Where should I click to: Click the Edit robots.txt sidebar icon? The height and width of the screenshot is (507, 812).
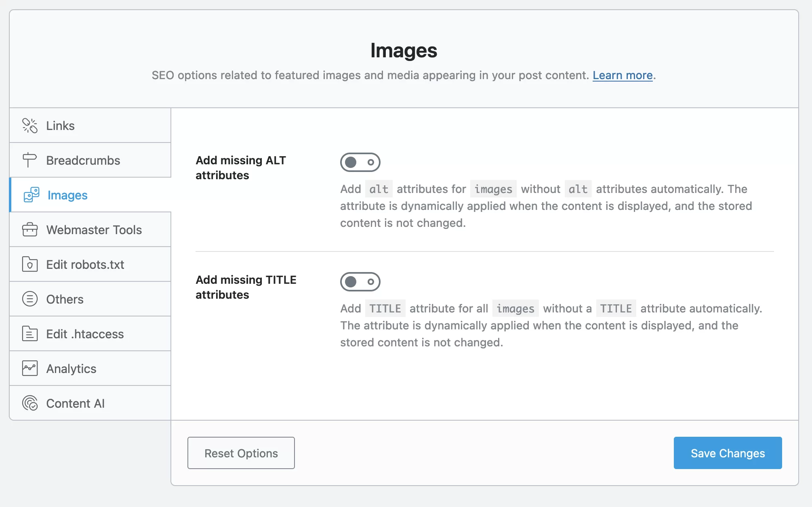tap(30, 264)
